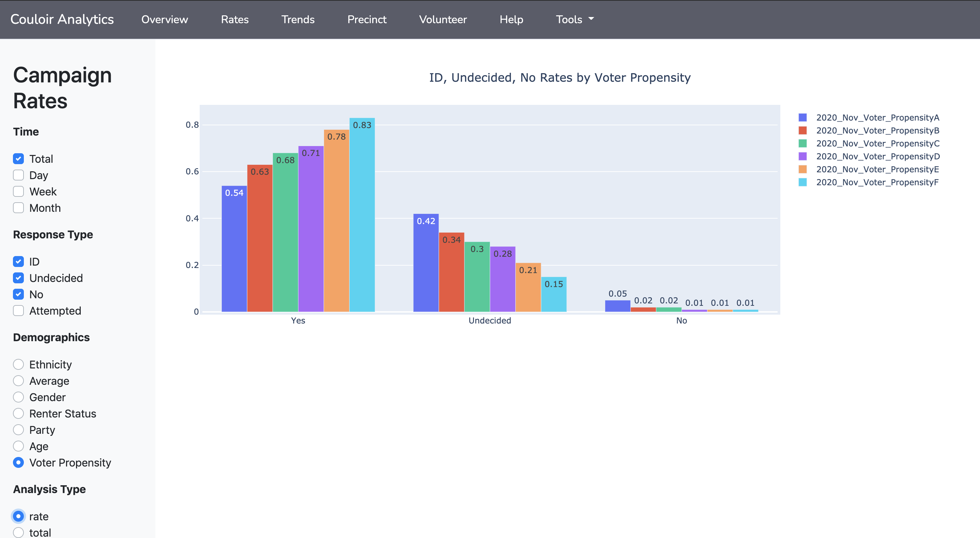This screenshot has height=538, width=980.
Task: Enable the Week time checkbox
Action: coord(18,192)
